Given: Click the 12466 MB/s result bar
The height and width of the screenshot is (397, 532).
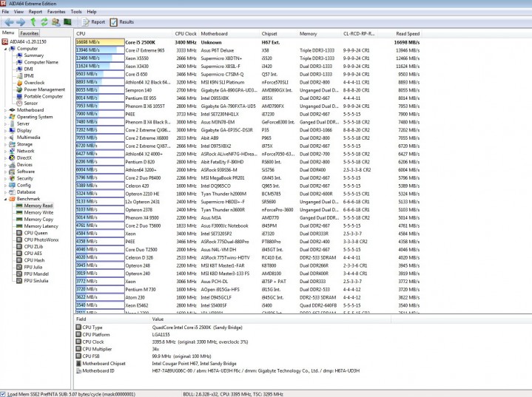Looking at the screenshot, I should point(100,58).
